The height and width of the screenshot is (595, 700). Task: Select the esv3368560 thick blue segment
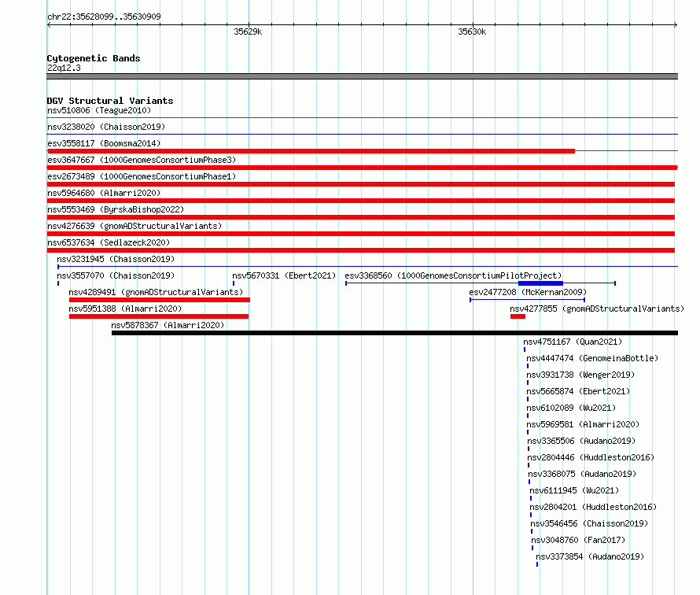pyautogui.click(x=540, y=283)
